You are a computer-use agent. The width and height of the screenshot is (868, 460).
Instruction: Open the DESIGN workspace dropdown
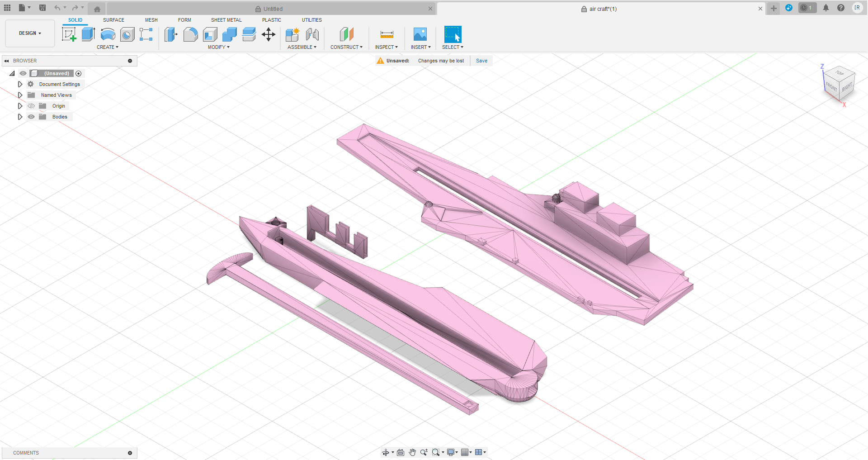click(30, 33)
